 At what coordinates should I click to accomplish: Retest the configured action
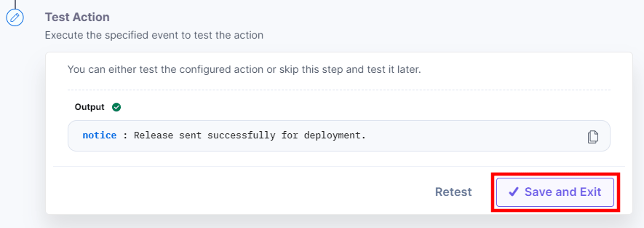453,192
